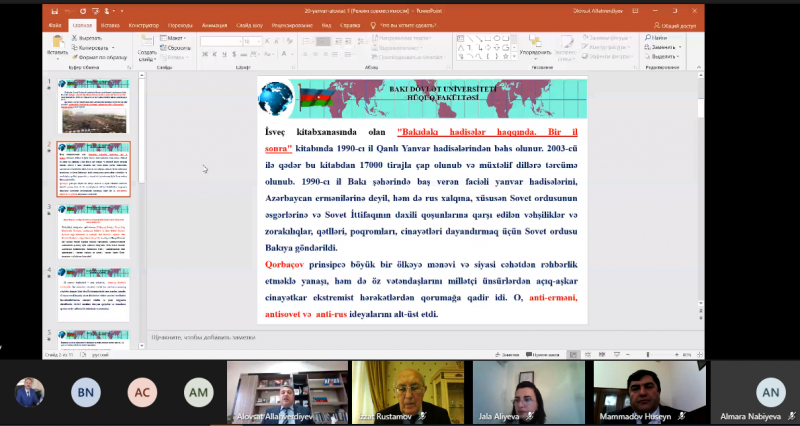Click the notes pane placeholder text
Screen dimensions: 800x426
[203, 337]
